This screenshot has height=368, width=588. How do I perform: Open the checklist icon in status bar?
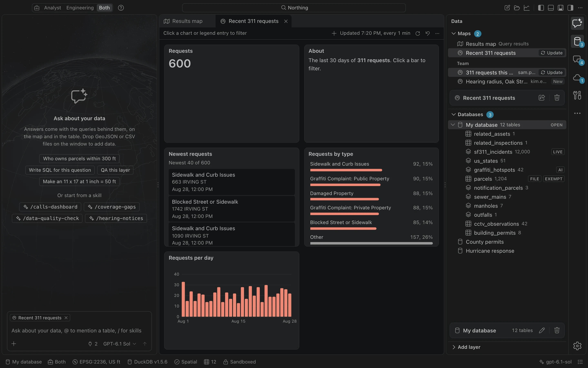580,362
